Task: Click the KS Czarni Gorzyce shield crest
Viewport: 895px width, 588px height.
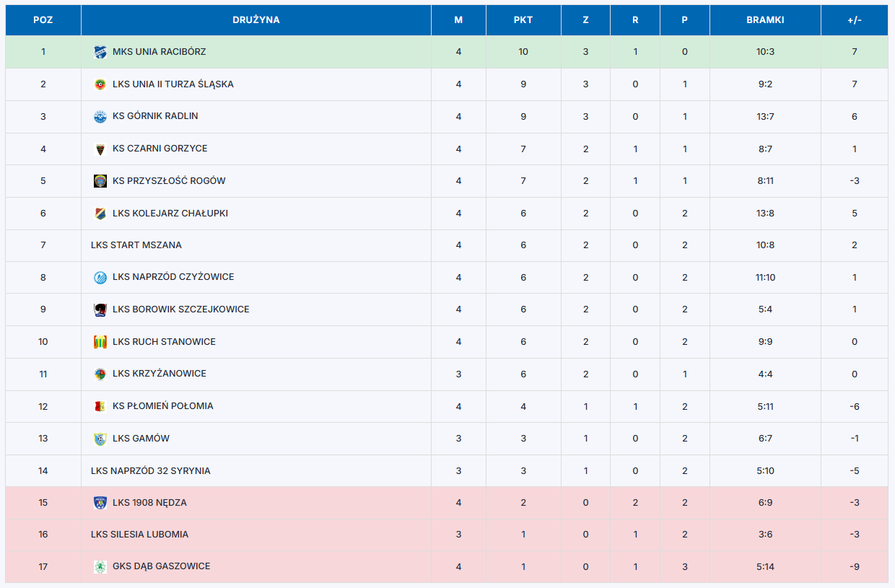Action: click(100, 149)
